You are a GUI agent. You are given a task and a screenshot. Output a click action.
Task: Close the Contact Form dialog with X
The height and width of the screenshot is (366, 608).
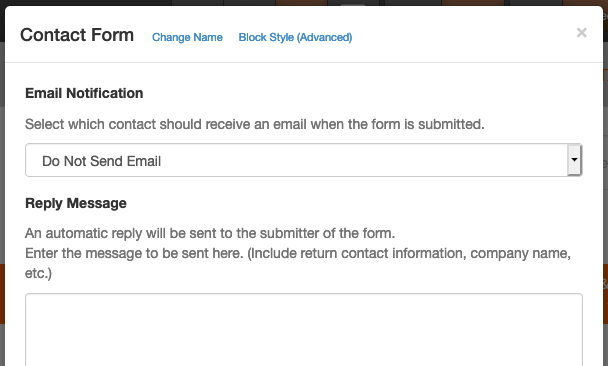click(581, 33)
